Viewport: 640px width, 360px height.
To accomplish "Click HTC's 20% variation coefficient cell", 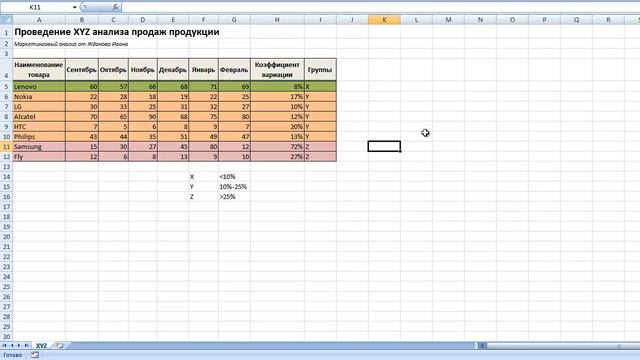I will click(x=277, y=127).
